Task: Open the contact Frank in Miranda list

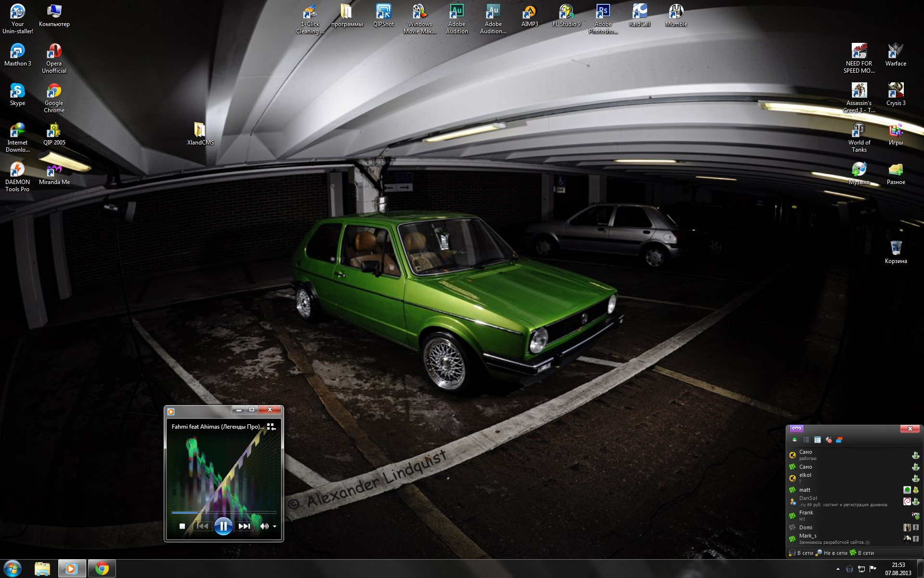Action: pyautogui.click(x=806, y=513)
